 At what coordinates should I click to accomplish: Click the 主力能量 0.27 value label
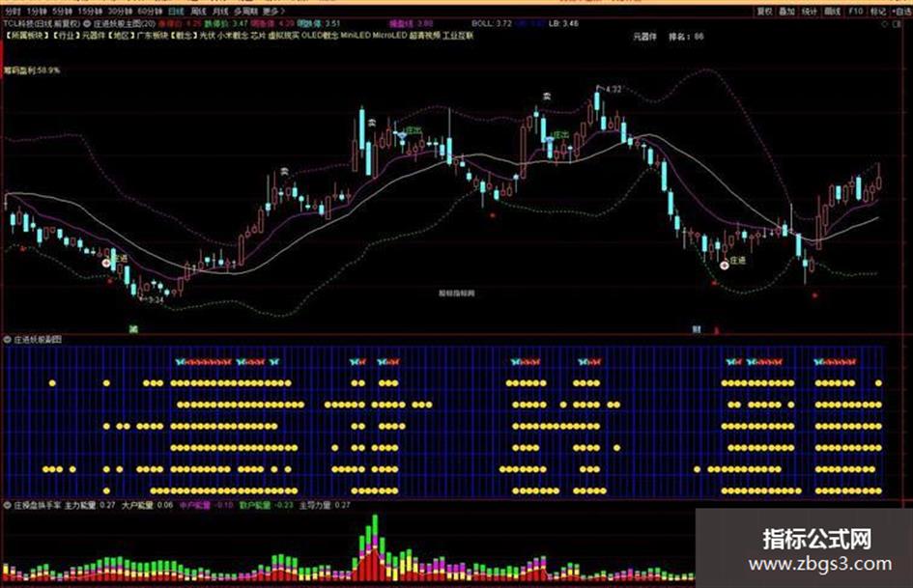90,505
